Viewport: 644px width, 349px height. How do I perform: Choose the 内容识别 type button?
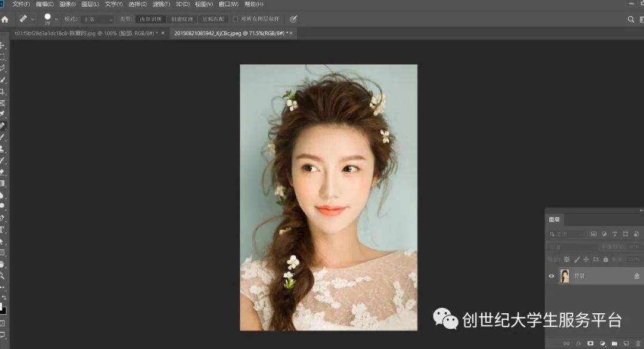click(x=150, y=19)
